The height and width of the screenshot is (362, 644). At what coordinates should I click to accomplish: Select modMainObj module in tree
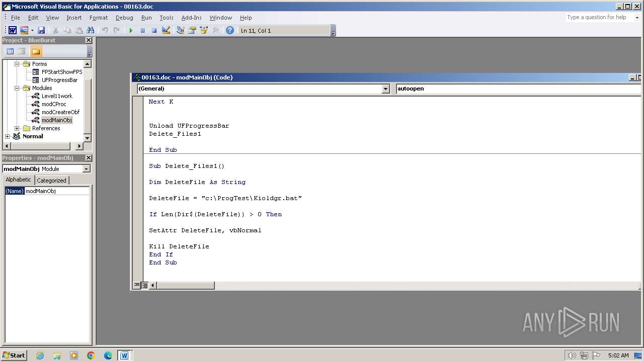(x=56, y=120)
